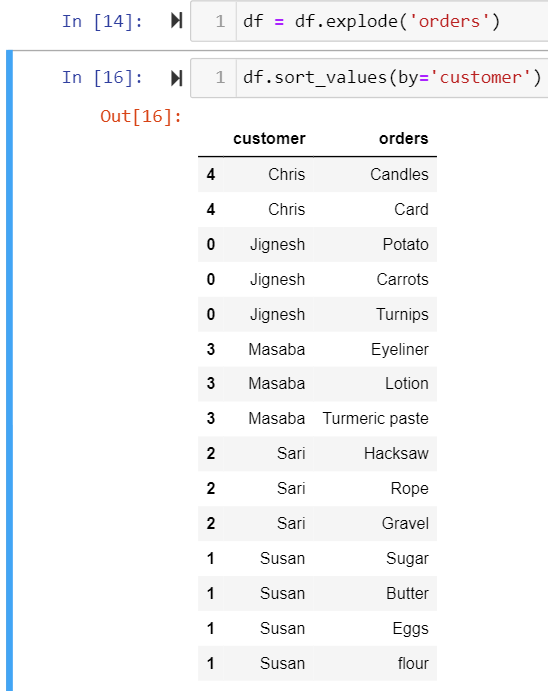The height and width of the screenshot is (691, 548).
Task: Click 'Susan' in the flour row
Action: click(282, 663)
